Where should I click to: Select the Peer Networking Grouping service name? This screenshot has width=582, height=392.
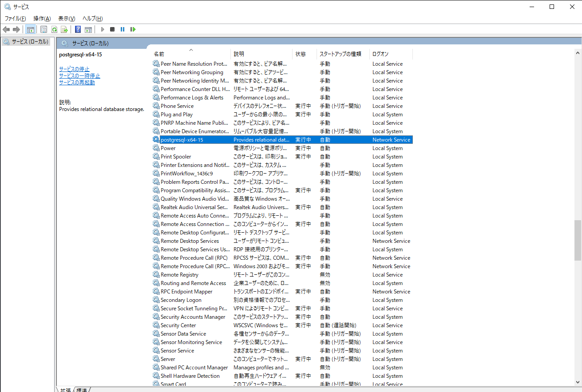click(x=192, y=72)
